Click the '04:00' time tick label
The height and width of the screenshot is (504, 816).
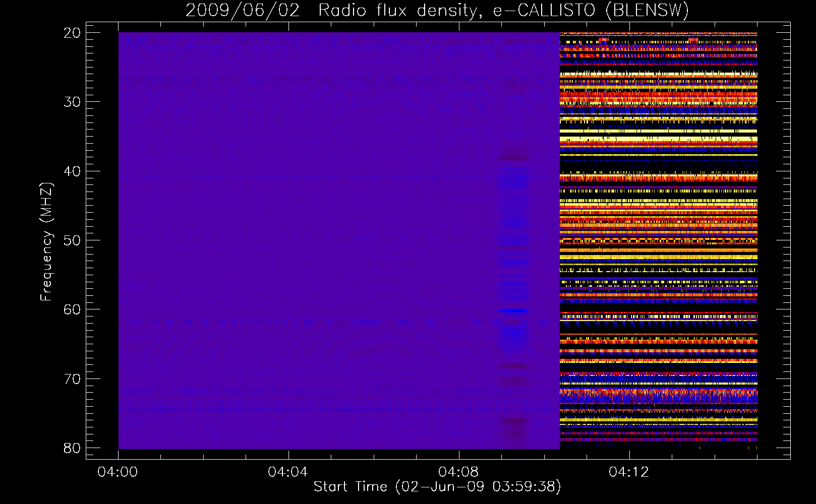pyautogui.click(x=118, y=472)
